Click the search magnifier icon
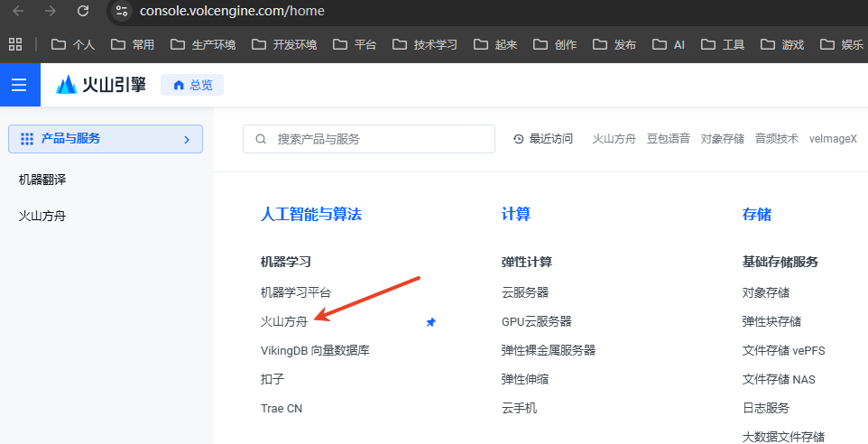868x444 pixels. point(261,139)
